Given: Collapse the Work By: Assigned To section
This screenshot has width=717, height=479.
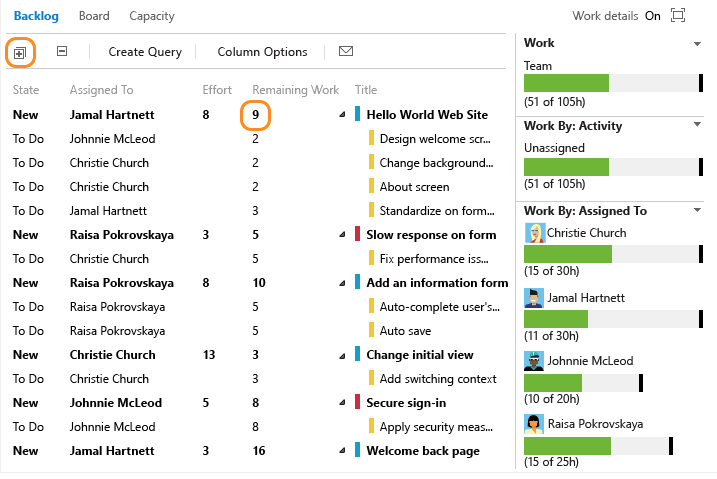Looking at the screenshot, I should [x=697, y=210].
